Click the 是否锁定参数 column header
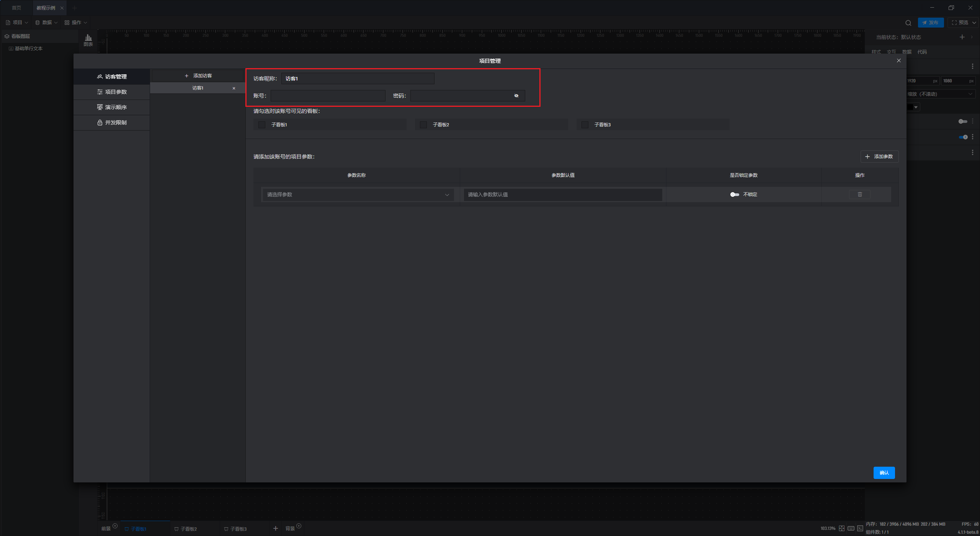980x536 pixels. tap(743, 175)
